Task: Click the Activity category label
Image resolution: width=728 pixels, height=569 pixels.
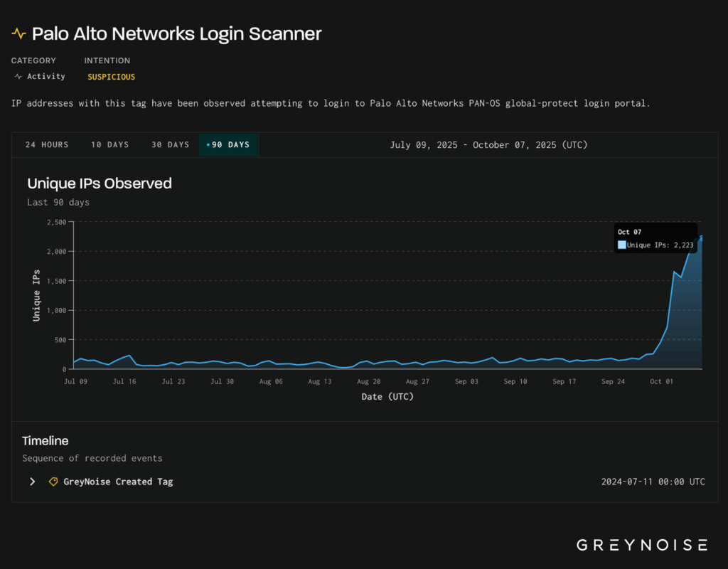Action: point(46,76)
